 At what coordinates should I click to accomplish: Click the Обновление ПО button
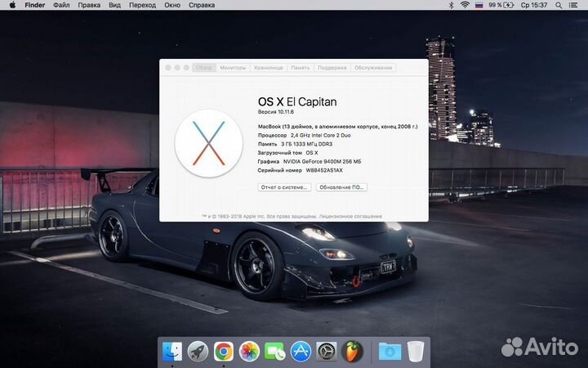(341, 187)
